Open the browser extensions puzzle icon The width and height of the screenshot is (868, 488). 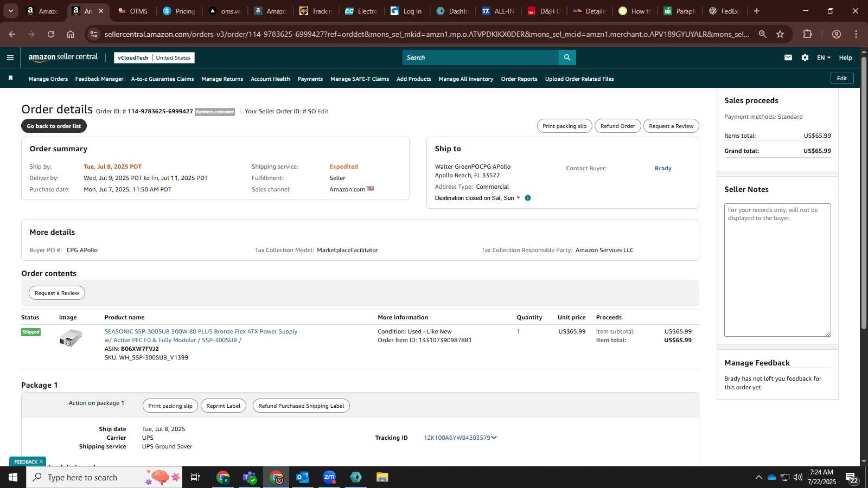(807, 34)
